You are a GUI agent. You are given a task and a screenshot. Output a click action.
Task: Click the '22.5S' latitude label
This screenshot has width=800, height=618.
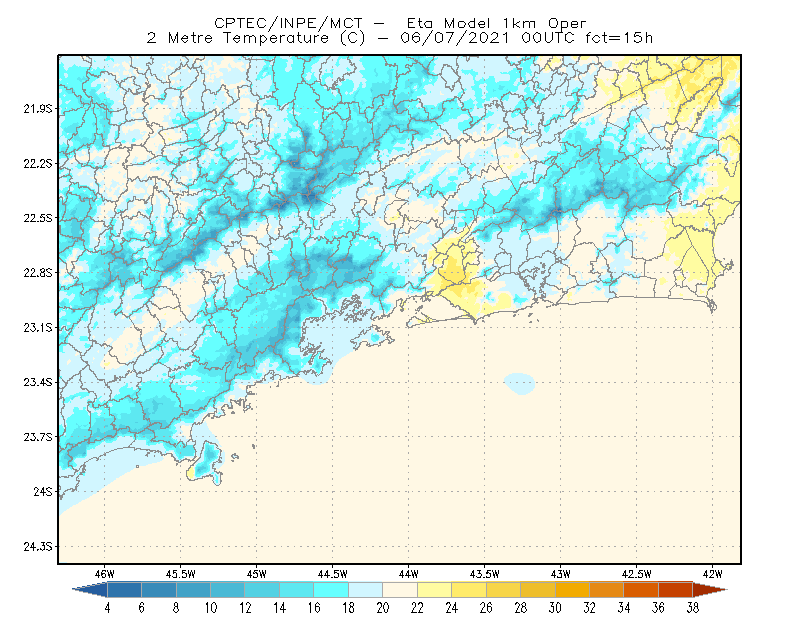coord(38,218)
